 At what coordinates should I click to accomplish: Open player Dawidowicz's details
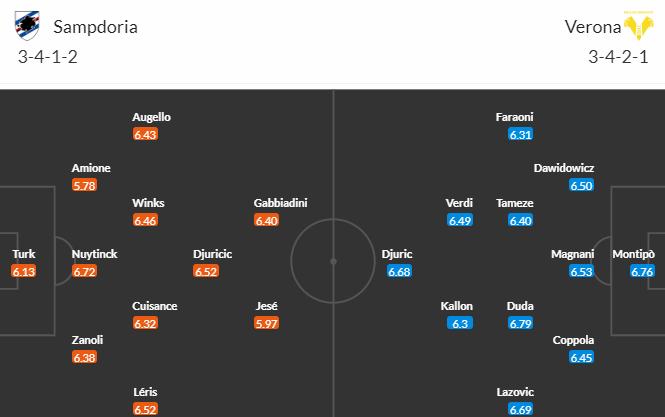tap(564, 168)
